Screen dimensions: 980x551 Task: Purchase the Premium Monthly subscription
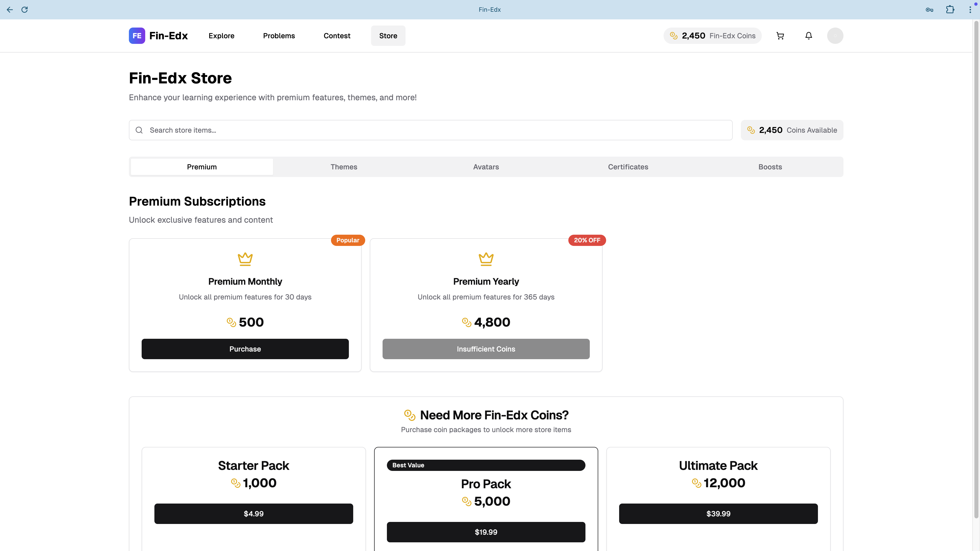[245, 349]
